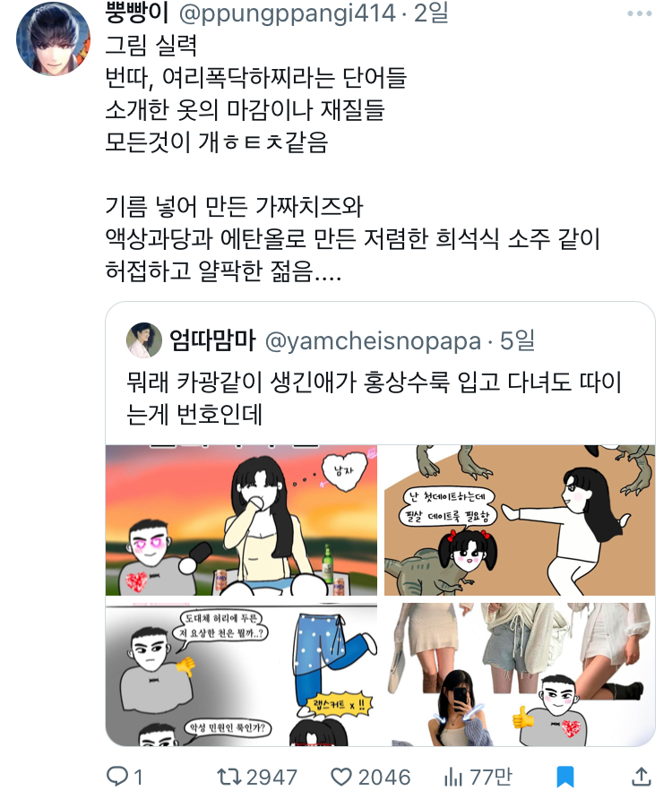
Task: View outfit photo collage with thumbs-up
Action: click(x=520, y=674)
